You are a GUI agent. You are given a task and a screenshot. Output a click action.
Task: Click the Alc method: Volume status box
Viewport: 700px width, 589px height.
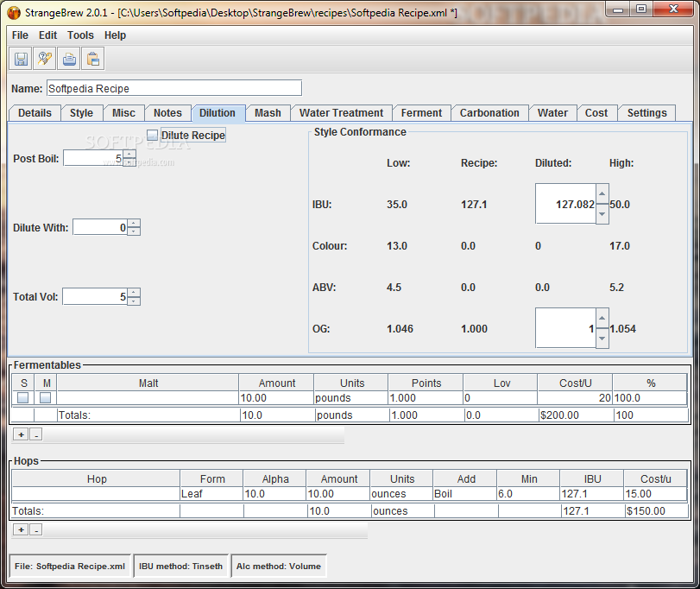click(x=279, y=566)
